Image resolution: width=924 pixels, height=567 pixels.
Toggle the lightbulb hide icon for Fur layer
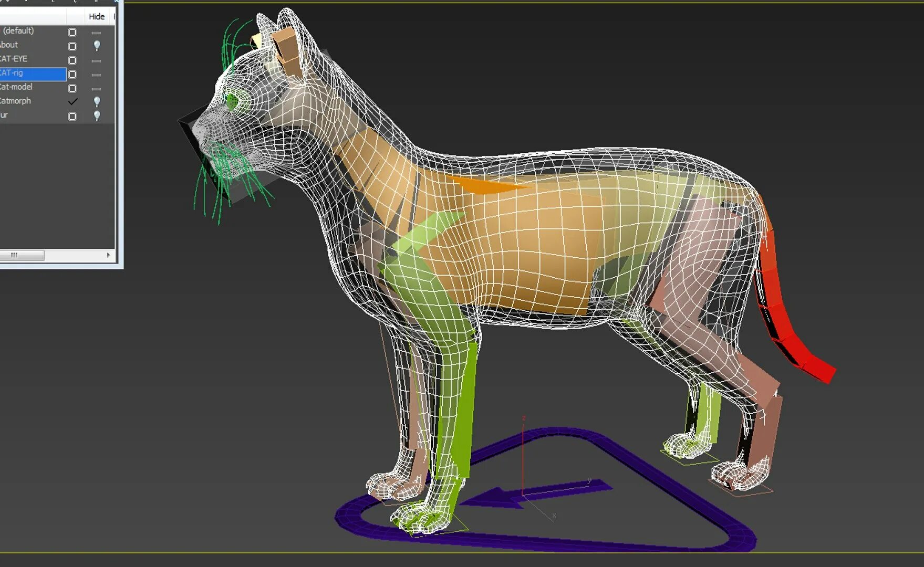click(97, 115)
